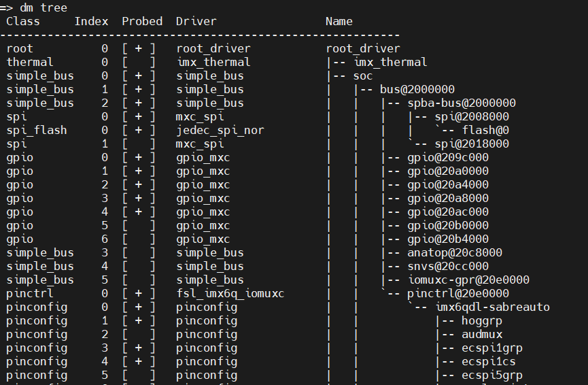Click 'gpio_mxc' driver in gpio@209c000 row
588x385 pixels.
coord(203,158)
